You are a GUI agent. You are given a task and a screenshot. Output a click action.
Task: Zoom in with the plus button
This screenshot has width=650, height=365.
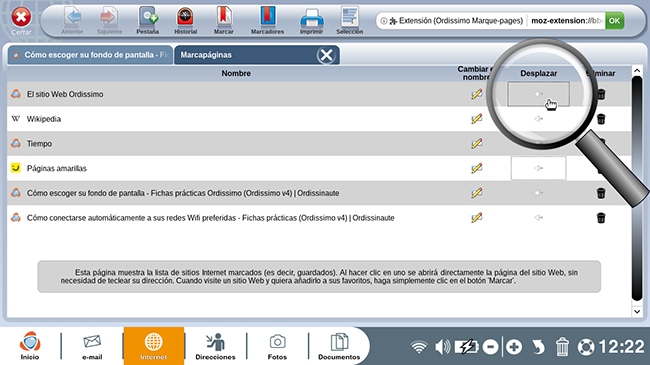click(x=514, y=347)
